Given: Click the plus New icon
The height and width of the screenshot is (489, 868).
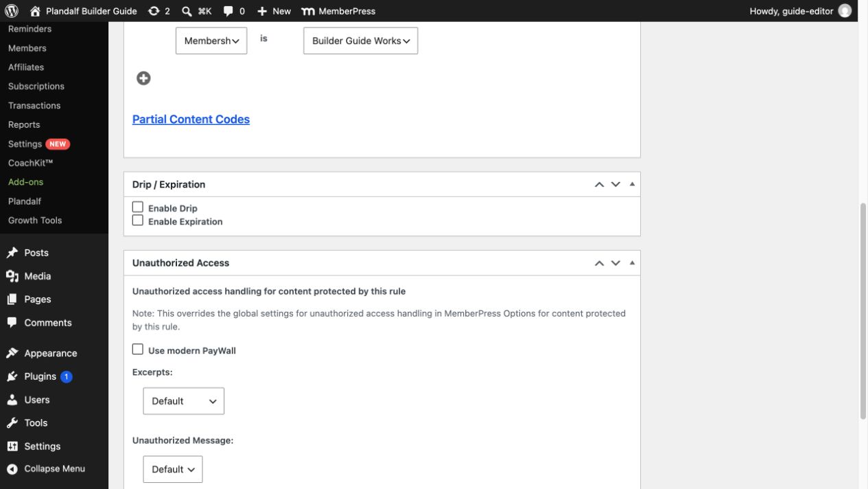Looking at the screenshot, I should [262, 11].
